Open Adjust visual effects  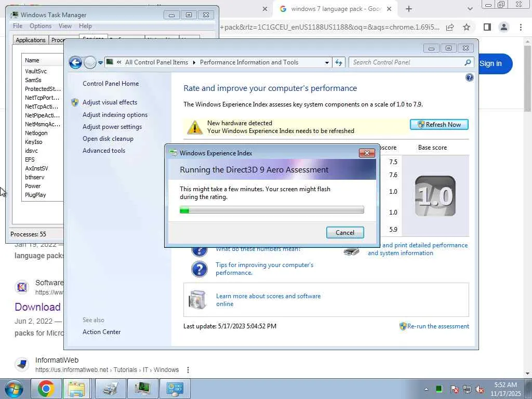[110, 102]
